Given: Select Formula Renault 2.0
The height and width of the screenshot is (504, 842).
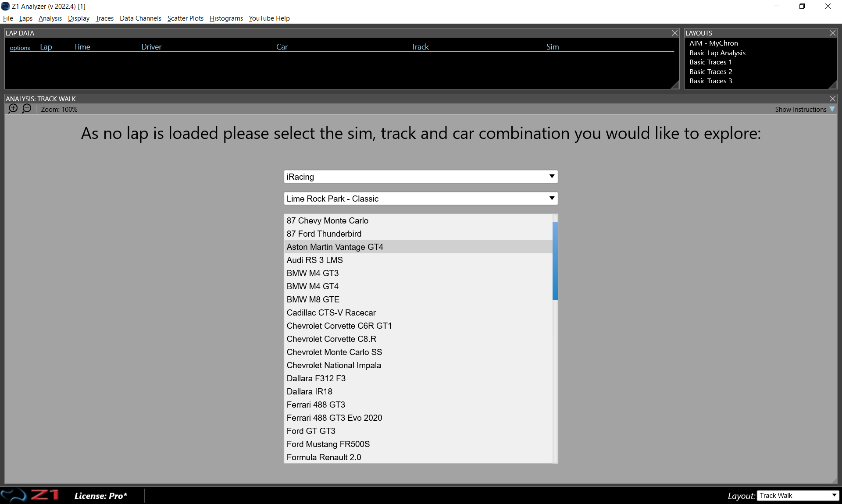Looking at the screenshot, I should (x=418, y=457).
